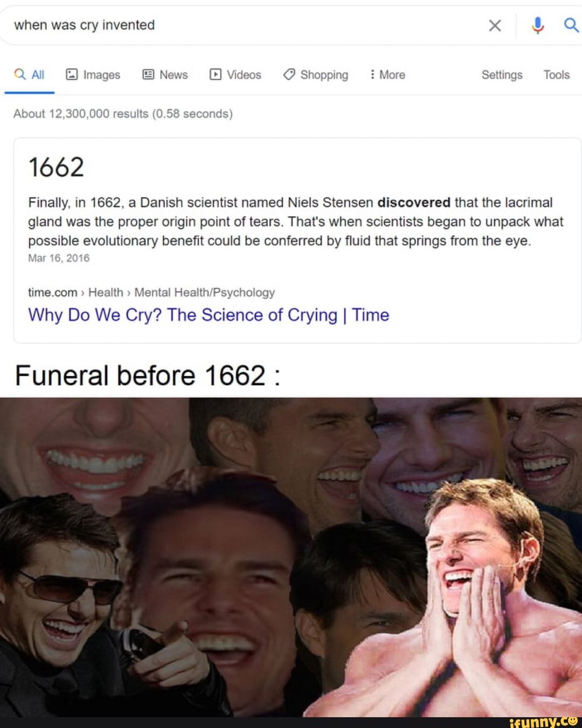Click the Images tab icon

72,74
